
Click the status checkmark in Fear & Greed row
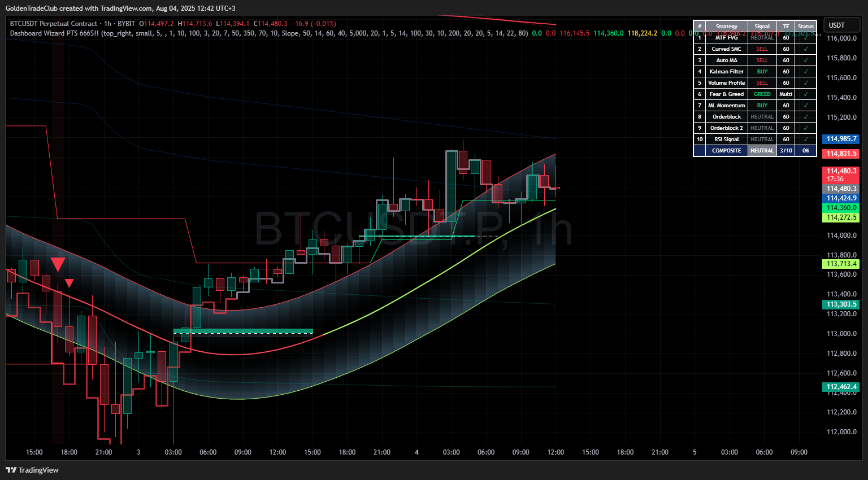pyautogui.click(x=806, y=94)
